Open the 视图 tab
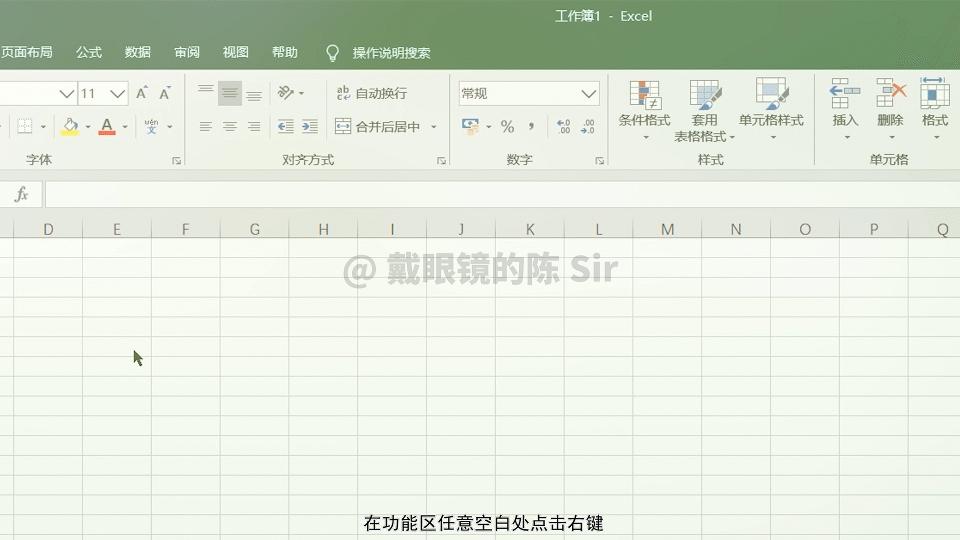This screenshot has height=540, width=960. click(x=236, y=53)
